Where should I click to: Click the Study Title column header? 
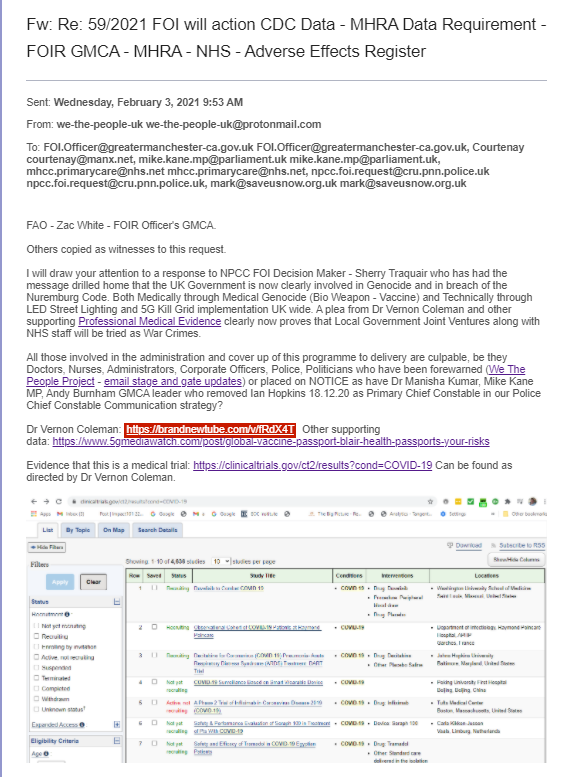pyautogui.click(x=262, y=576)
